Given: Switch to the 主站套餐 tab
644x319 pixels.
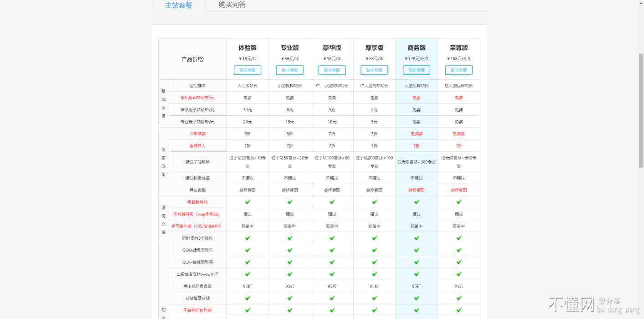Looking at the screenshot, I should coord(179,5).
